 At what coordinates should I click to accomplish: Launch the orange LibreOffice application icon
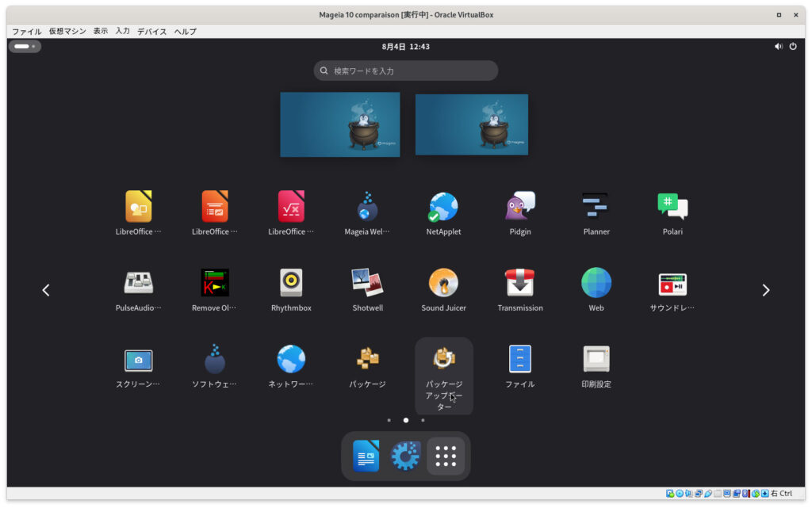214,207
